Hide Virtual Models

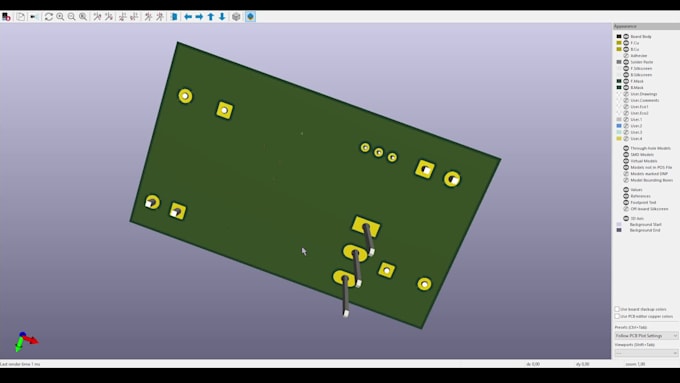626,161
